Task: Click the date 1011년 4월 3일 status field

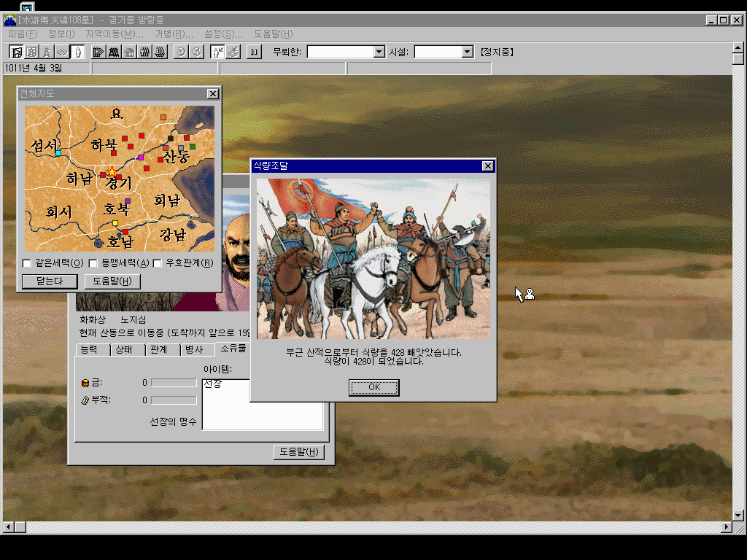Action: 47,69
